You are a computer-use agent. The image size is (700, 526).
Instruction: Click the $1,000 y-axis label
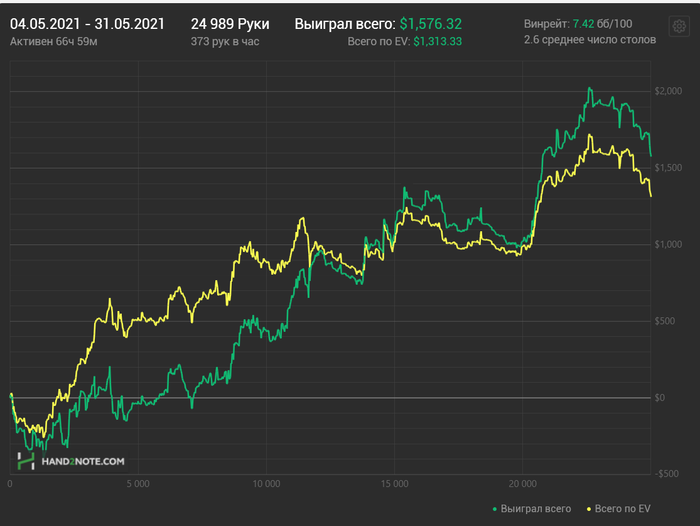pyautogui.click(x=668, y=244)
